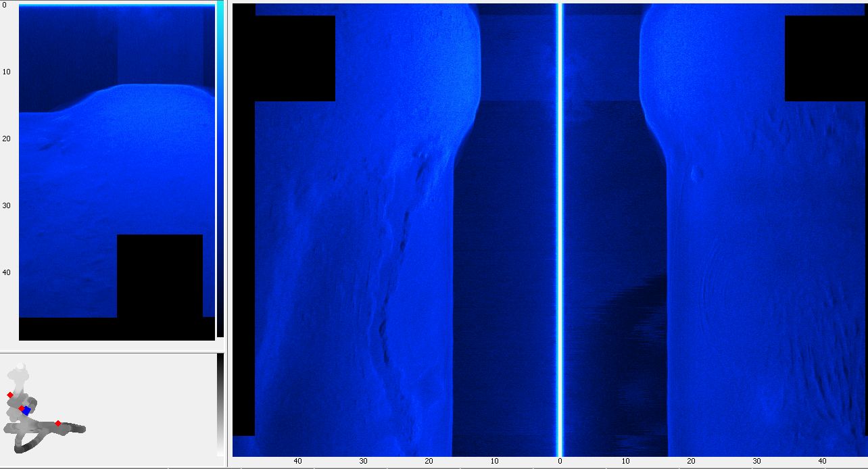The width and height of the screenshot is (868, 469).
Task: Click the blue position marker on track map
Action: tap(27, 410)
